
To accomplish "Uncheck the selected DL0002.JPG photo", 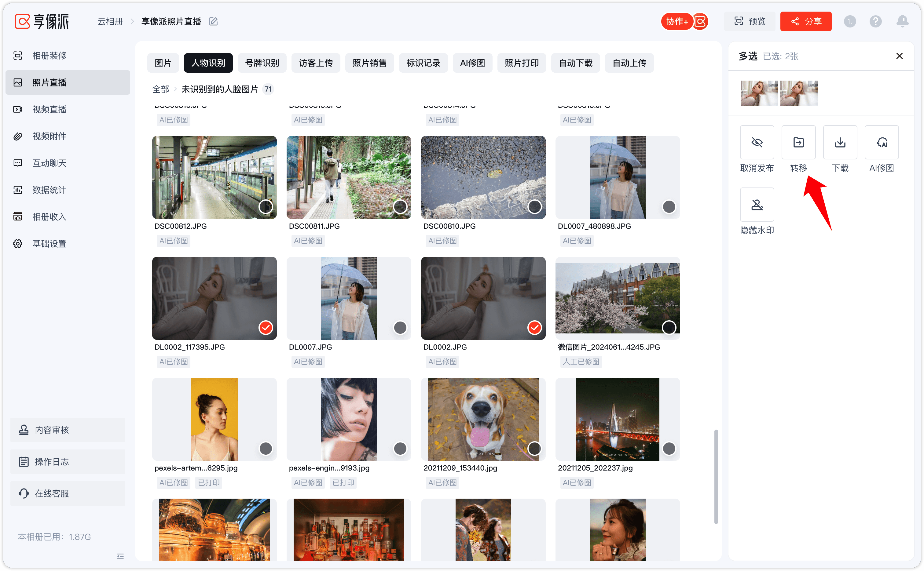I will pyautogui.click(x=534, y=327).
